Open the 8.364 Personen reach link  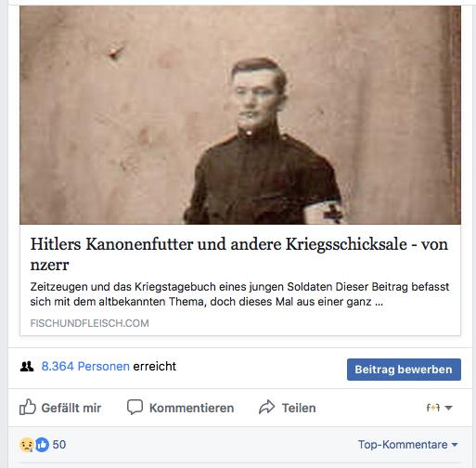(x=85, y=367)
